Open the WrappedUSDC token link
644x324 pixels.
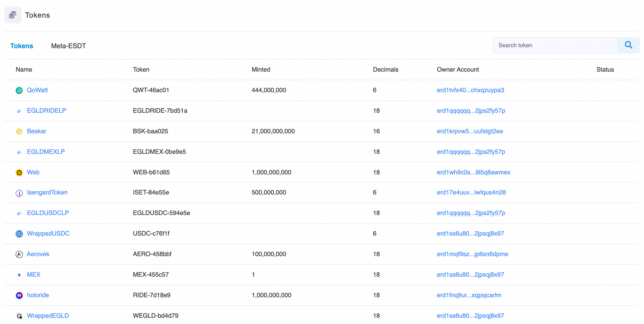tap(48, 233)
